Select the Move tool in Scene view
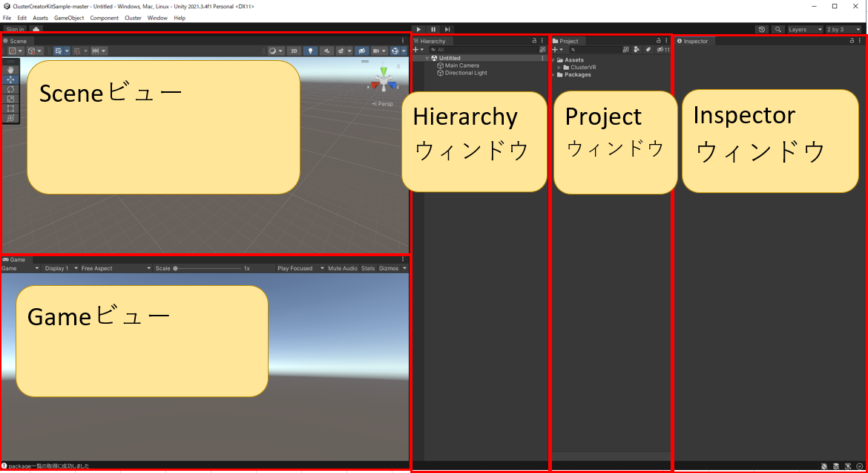The image size is (868, 473). pyautogui.click(x=10, y=79)
